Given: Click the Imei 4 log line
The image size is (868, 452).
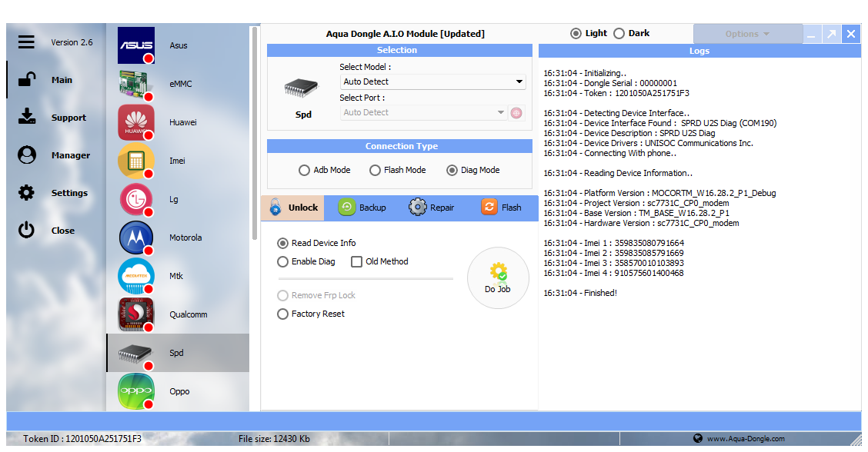Looking at the screenshot, I should point(613,273).
